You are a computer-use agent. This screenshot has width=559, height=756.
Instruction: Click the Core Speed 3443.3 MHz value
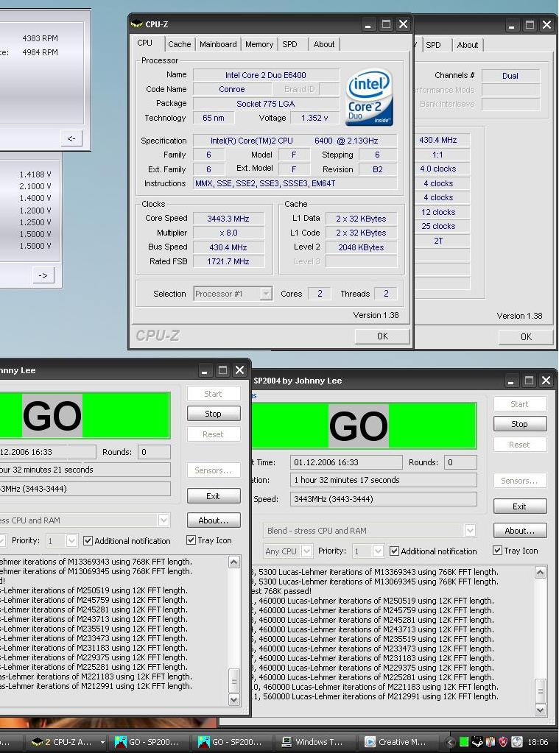(228, 219)
